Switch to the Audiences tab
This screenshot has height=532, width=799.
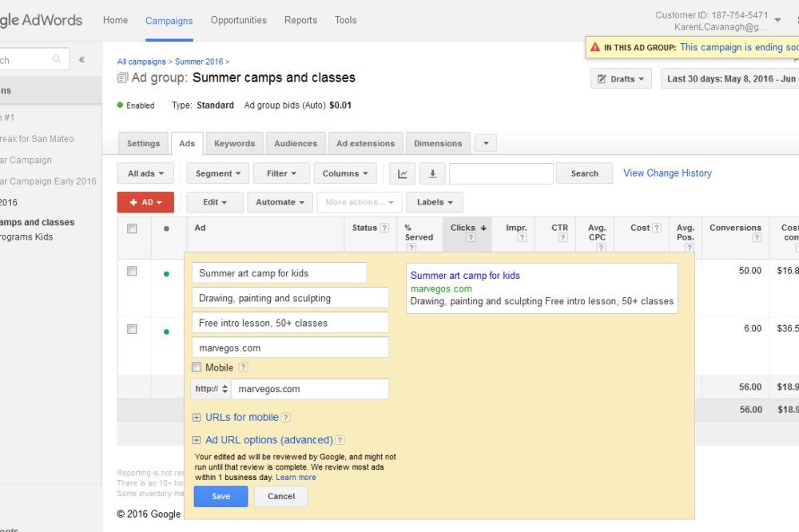point(296,144)
